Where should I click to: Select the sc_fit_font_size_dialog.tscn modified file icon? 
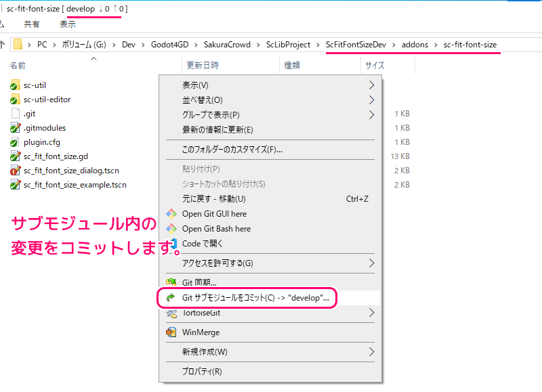tap(16, 171)
